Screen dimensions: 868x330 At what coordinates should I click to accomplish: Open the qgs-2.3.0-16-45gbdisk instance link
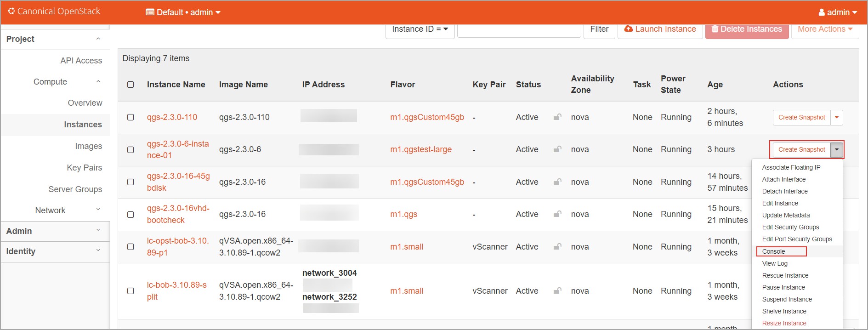(x=178, y=182)
